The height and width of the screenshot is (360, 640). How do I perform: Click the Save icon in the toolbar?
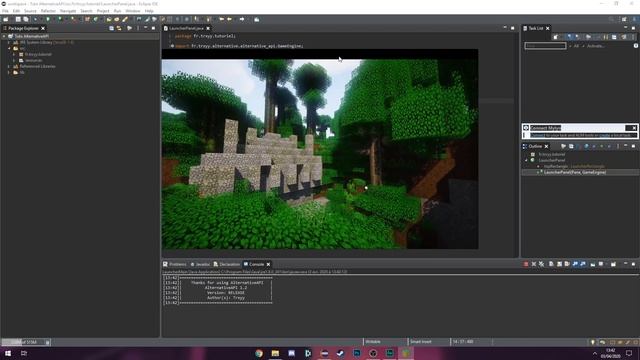[x=18, y=19]
